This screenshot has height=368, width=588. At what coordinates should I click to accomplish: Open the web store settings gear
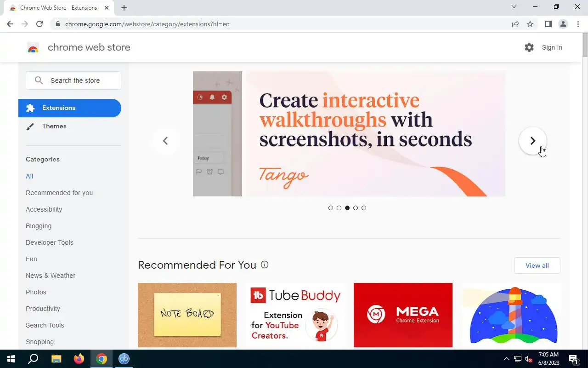(x=529, y=47)
